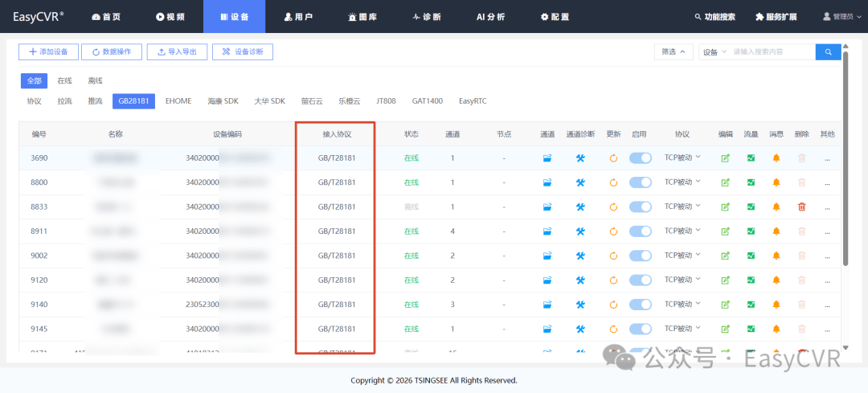Select the 海康 SDK protocol tab

pos(223,101)
